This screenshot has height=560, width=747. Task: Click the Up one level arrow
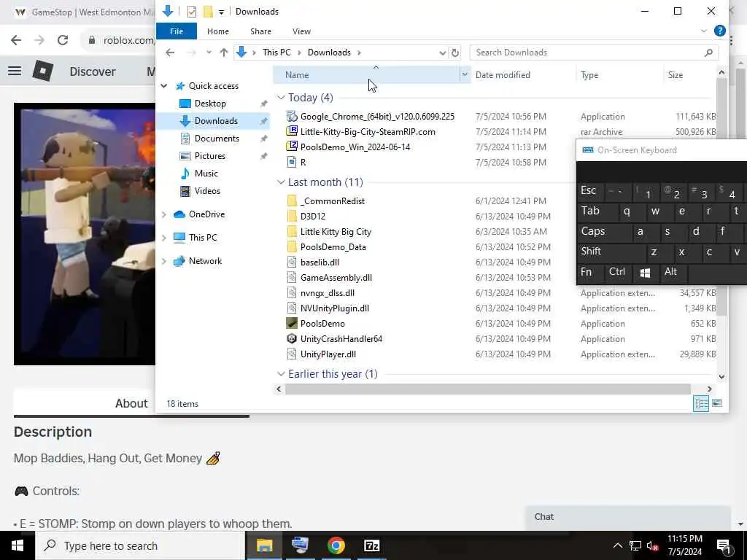click(223, 52)
